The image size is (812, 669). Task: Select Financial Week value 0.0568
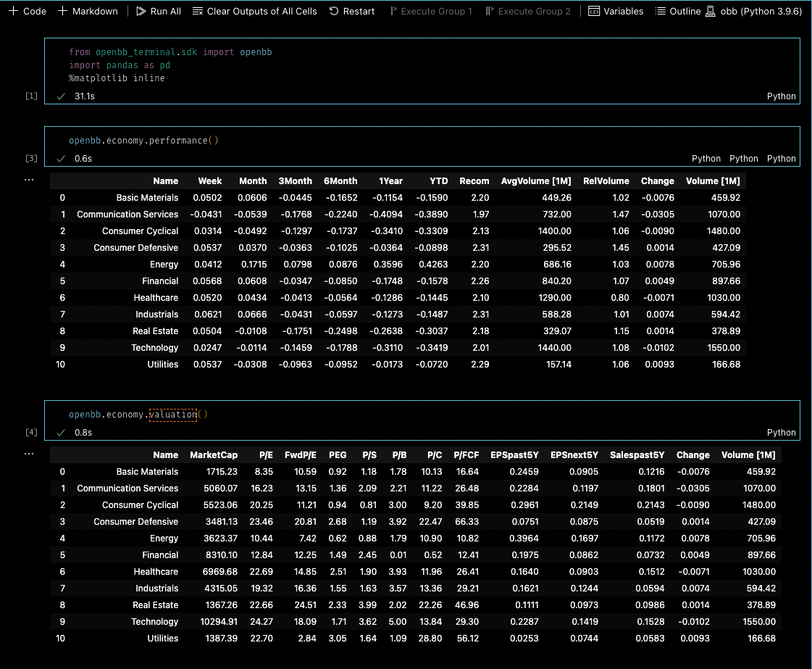click(x=207, y=281)
